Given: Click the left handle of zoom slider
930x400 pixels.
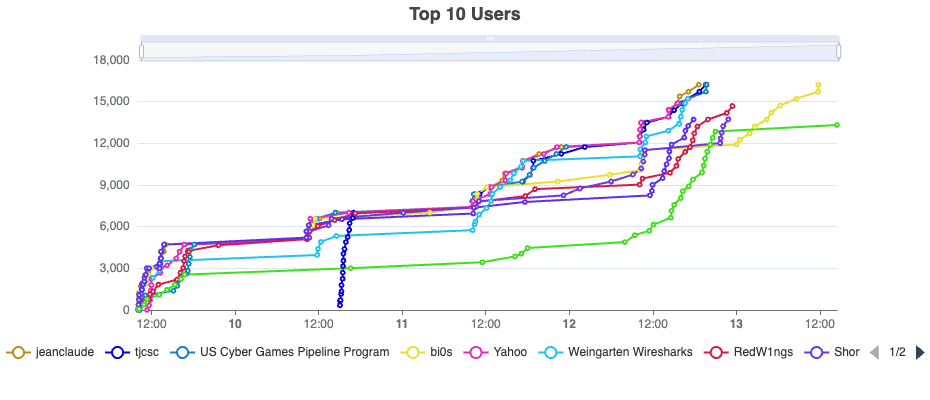Looking at the screenshot, I should (x=141, y=50).
